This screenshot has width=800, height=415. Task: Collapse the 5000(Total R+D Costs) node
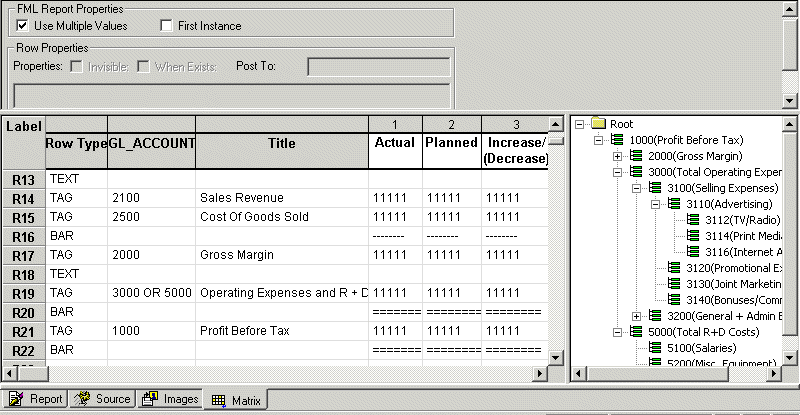coord(617,332)
